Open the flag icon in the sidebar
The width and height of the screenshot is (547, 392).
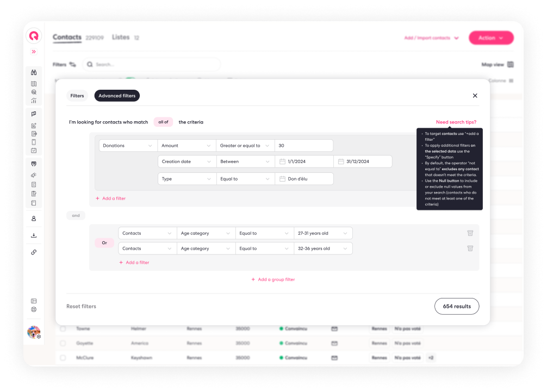pyautogui.click(x=34, y=114)
